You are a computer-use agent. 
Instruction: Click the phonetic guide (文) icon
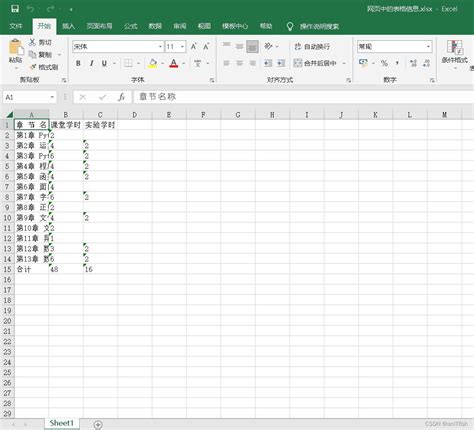pos(198,63)
